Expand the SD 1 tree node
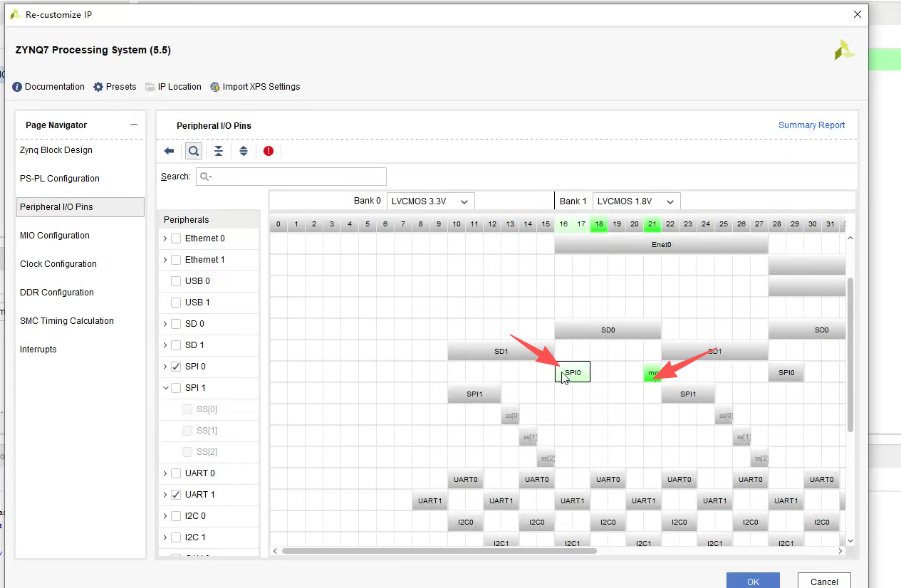The image size is (901, 588). point(165,345)
